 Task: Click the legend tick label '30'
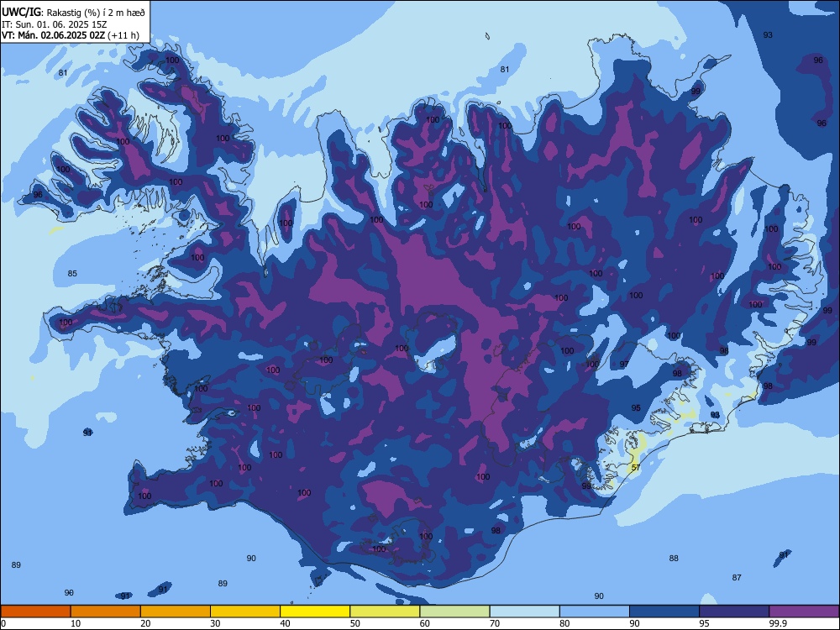point(215,623)
